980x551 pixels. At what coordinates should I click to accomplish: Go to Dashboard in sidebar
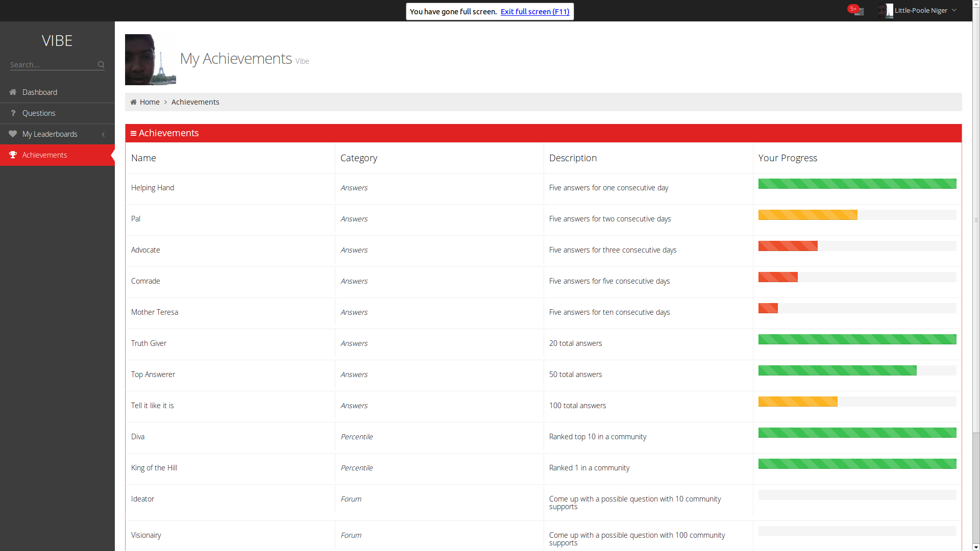click(x=40, y=92)
